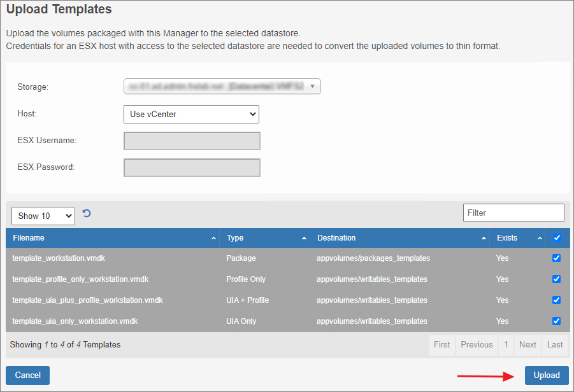Uncheck template_profile_only_workstation.vmdk checkbox

point(556,279)
